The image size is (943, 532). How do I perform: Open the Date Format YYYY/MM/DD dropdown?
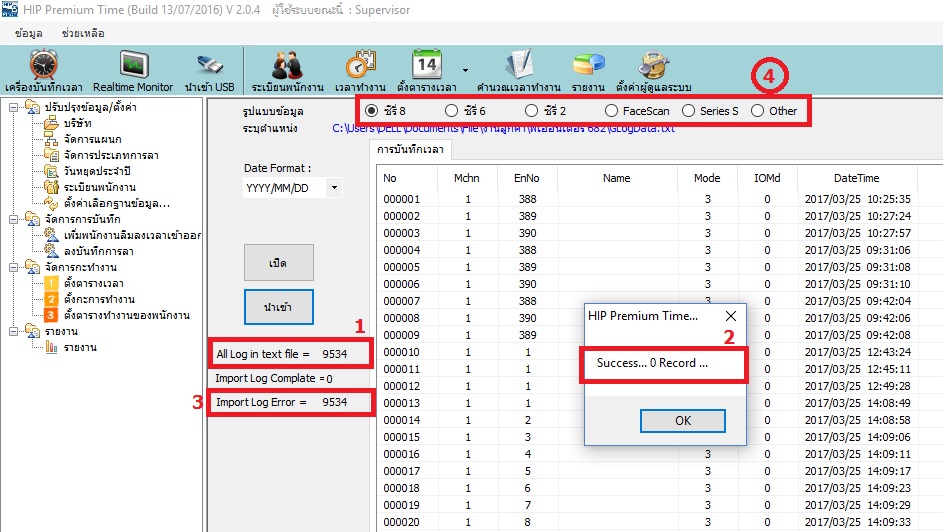tap(334, 188)
